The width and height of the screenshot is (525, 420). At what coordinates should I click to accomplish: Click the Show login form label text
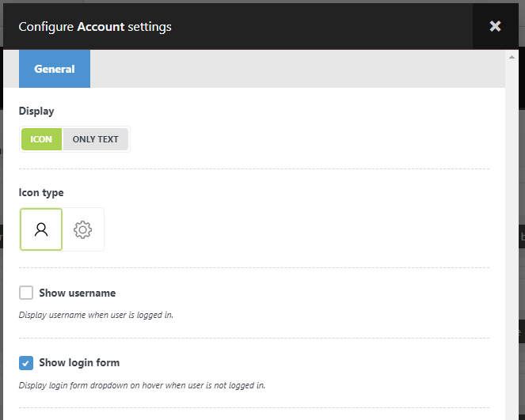coord(79,363)
